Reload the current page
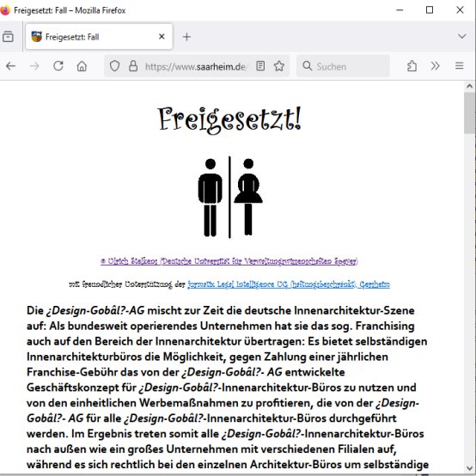Image resolution: width=476 pixels, height=476 pixels. pyautogui.click(x=58, y=66)
